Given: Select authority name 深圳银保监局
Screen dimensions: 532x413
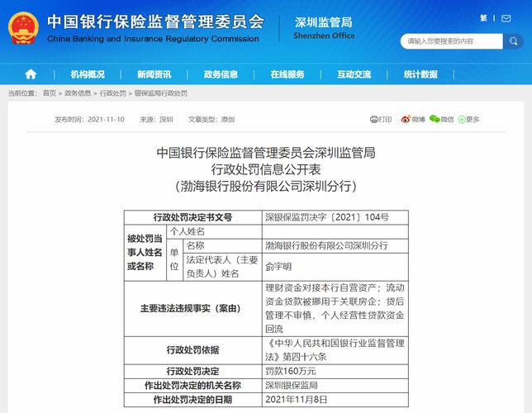Looking at the screenshot, I should (292, 385).
